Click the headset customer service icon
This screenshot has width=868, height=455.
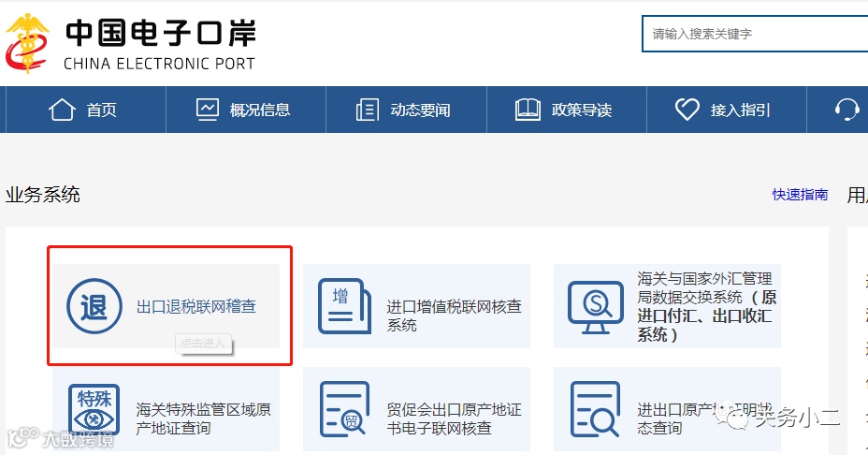[847, 110]
